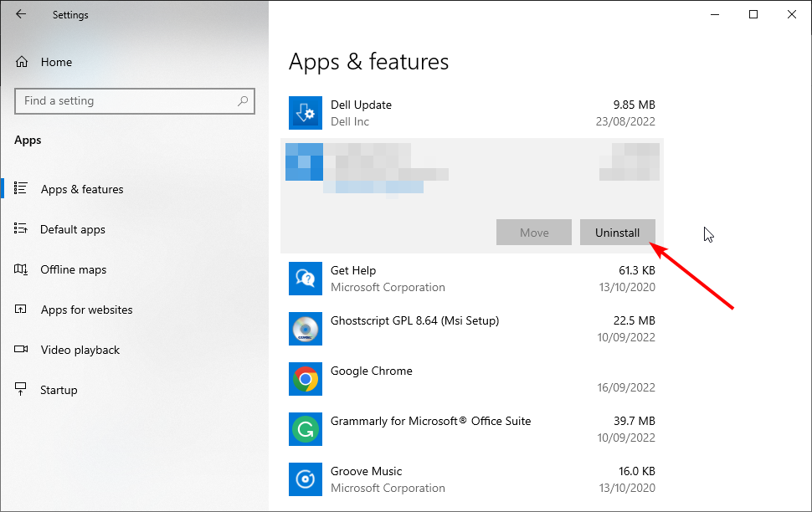Focus the Find a setting search box

coord(126,101)
